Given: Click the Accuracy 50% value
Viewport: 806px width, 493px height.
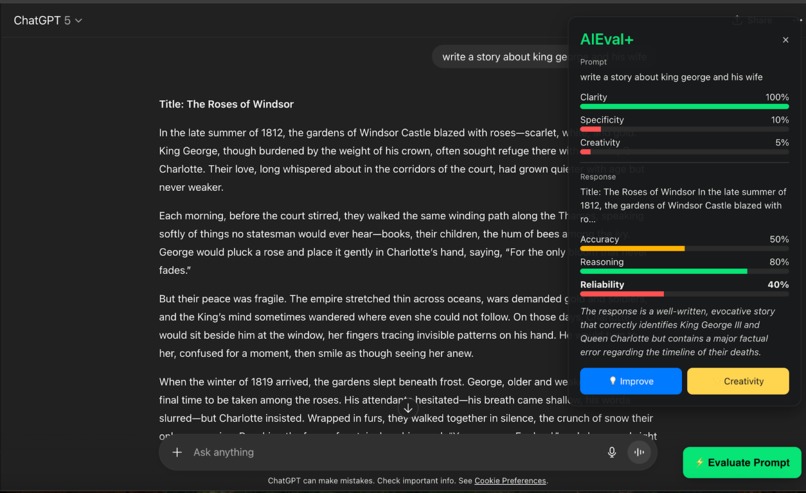Looking at the screenshot, I should (x=779, y=239).
